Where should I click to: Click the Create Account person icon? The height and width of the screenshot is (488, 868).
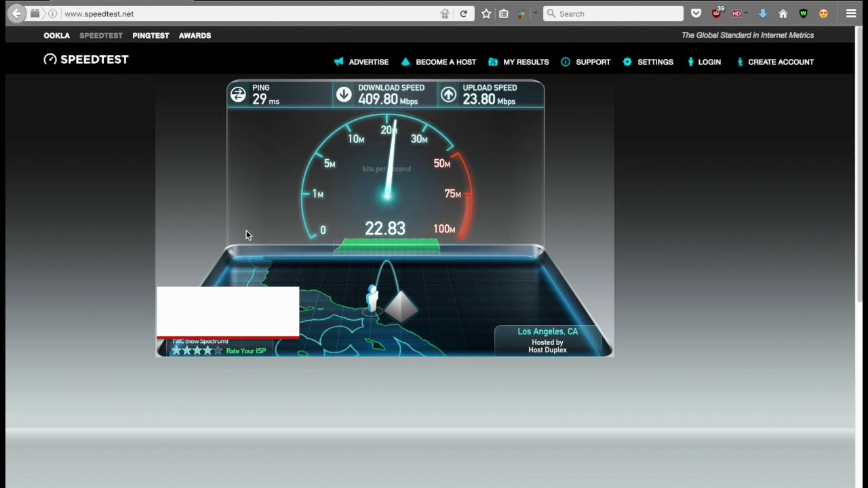click(x=741, y=62)
